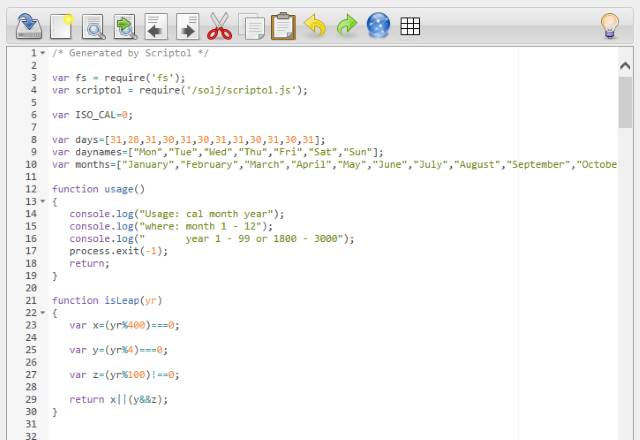Click the 'var z=(yr%100)!==0;' line
Image resolution: width=640 pixels, height=440 pixels.
(x=124, y=375)
